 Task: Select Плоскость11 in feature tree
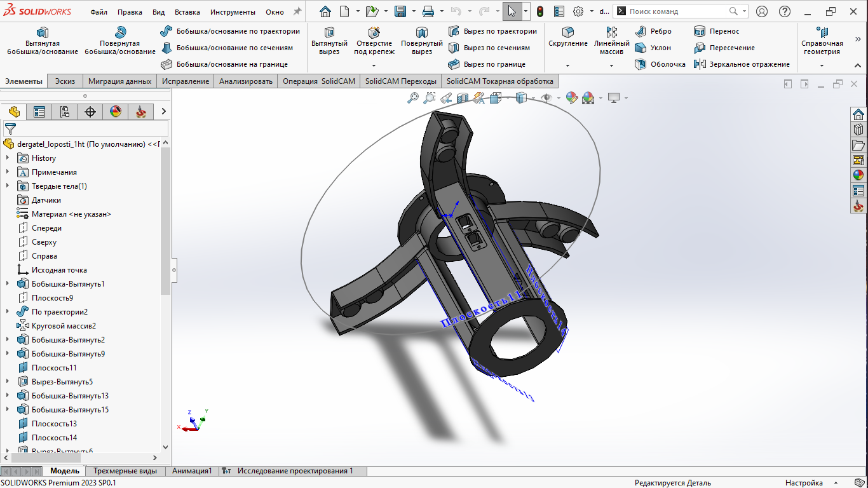click(54, 368)
